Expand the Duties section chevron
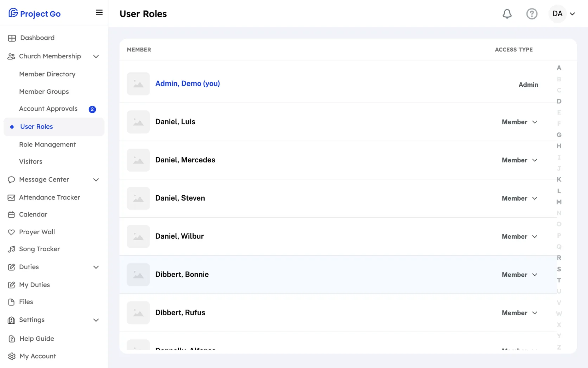The height and width of the screenshot is (368, 588). pyautogui.click(x=96, y=267)
